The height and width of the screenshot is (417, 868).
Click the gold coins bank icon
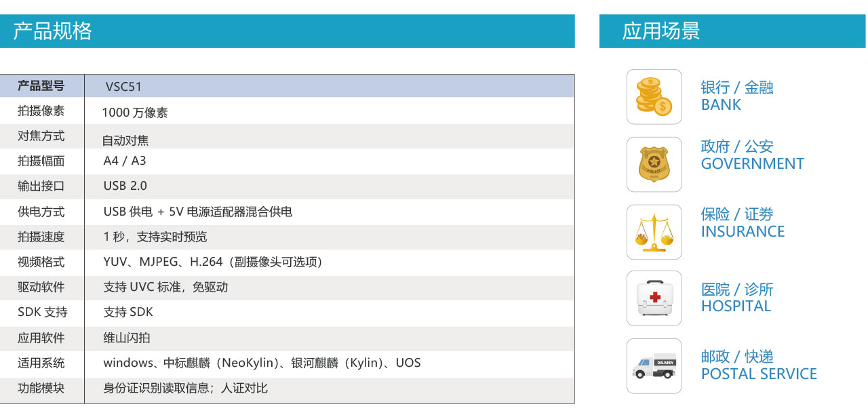tap(654, 96)
